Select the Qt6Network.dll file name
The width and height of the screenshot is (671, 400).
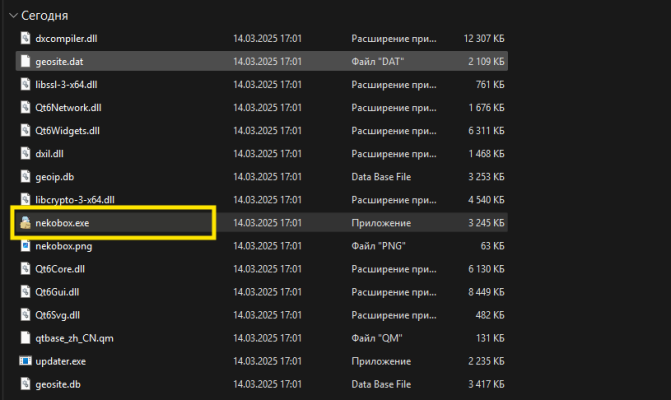tap(67, 107)
